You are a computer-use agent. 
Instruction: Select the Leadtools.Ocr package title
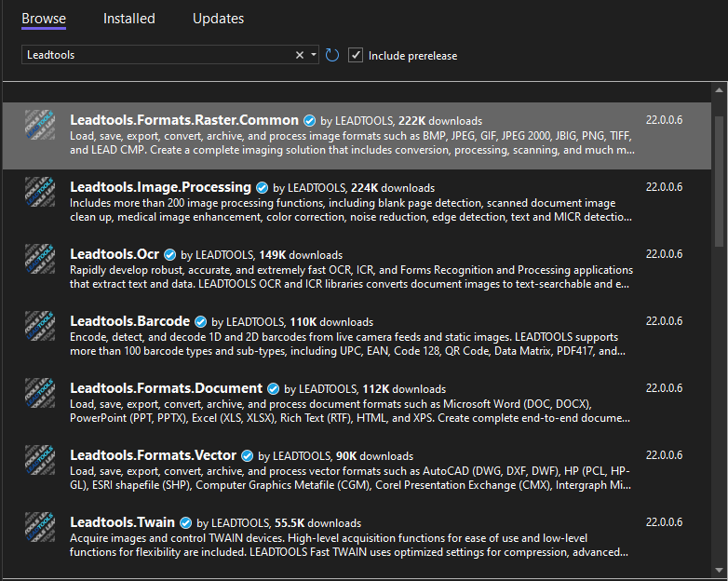(x=115, y=254)
